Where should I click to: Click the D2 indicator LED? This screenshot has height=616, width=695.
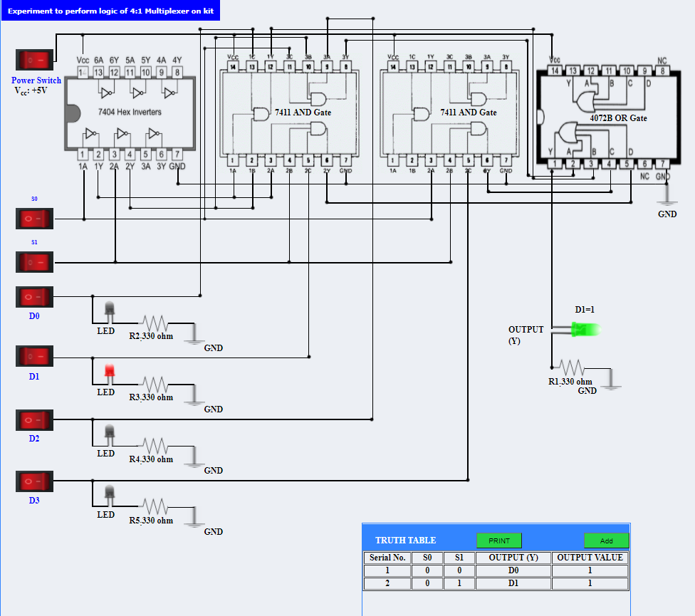[110, 434]
